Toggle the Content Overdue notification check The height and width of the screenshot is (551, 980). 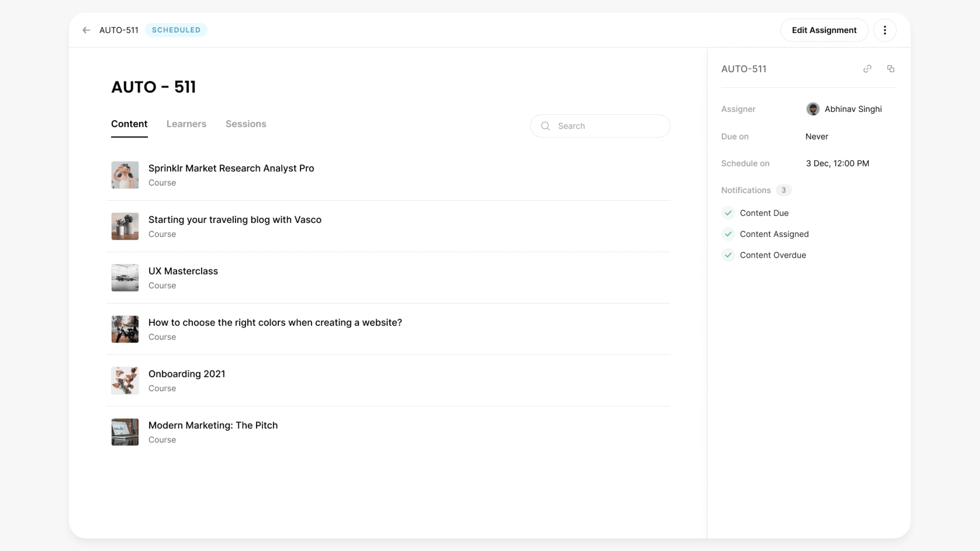point(728,255)
